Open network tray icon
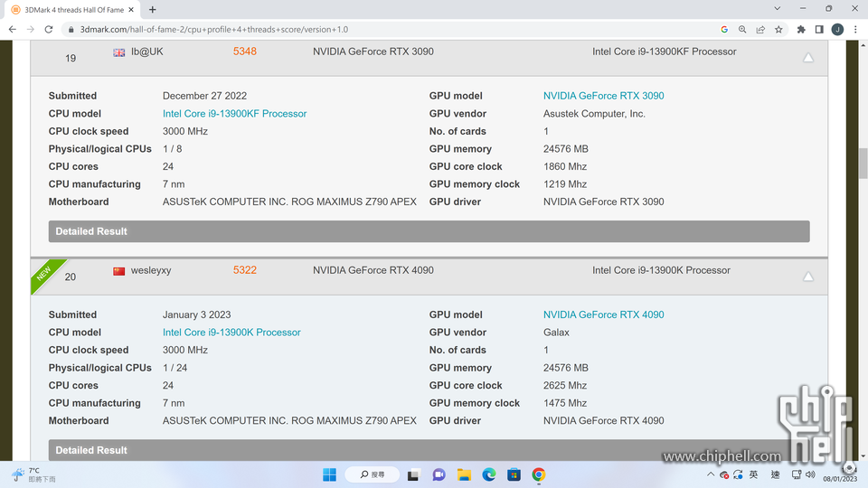The image size is (868, 488). click(797, 474)
